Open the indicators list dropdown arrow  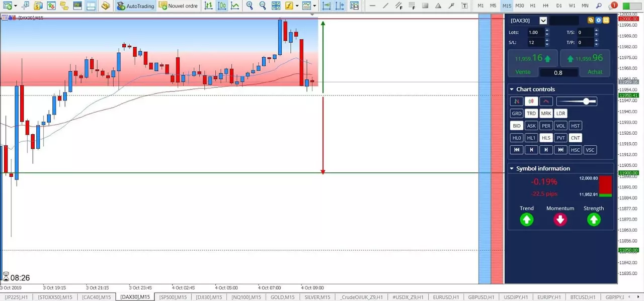coord(297,6)
